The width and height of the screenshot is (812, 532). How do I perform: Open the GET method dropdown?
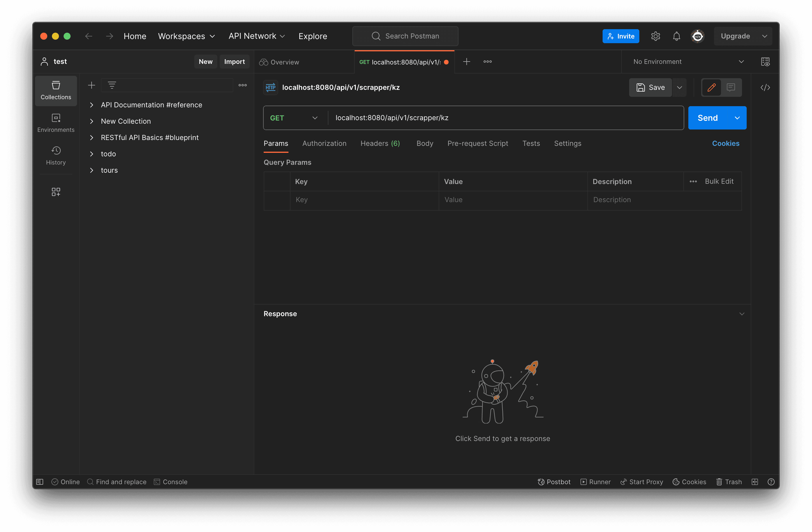coord(293,118)
